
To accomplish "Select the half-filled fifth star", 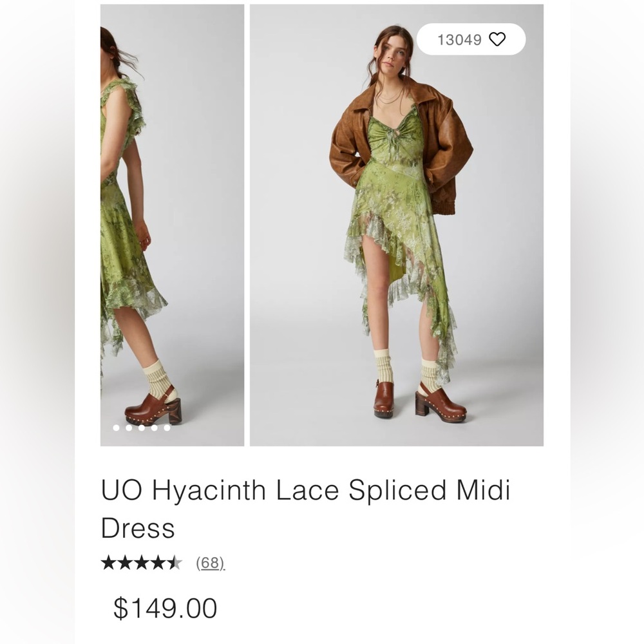I will click(175, 562).
